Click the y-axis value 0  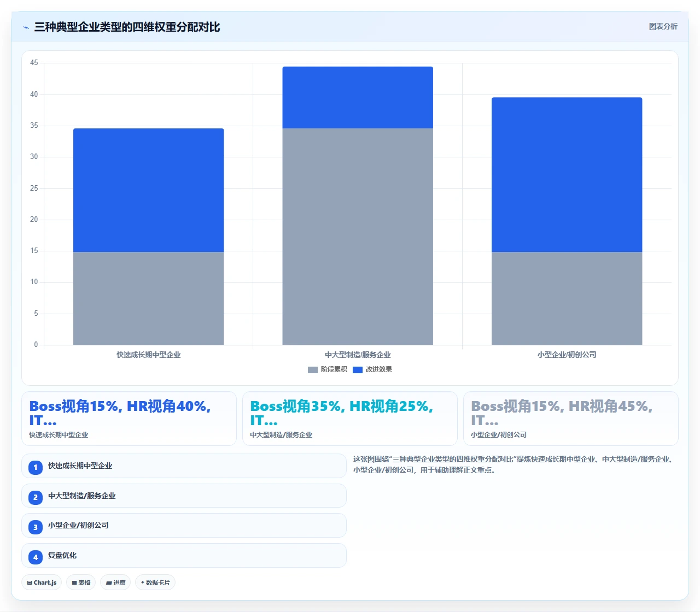(x=36, y=345)
